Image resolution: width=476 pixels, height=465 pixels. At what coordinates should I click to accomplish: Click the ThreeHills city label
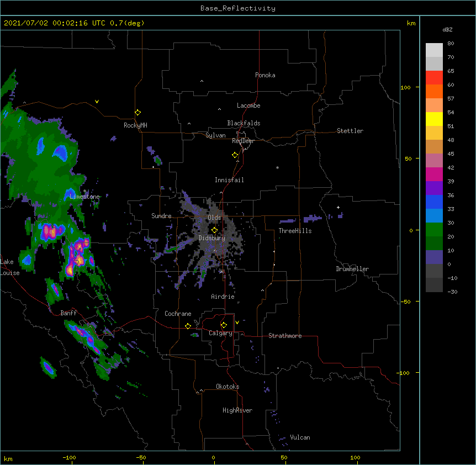(x=295, y=231)
